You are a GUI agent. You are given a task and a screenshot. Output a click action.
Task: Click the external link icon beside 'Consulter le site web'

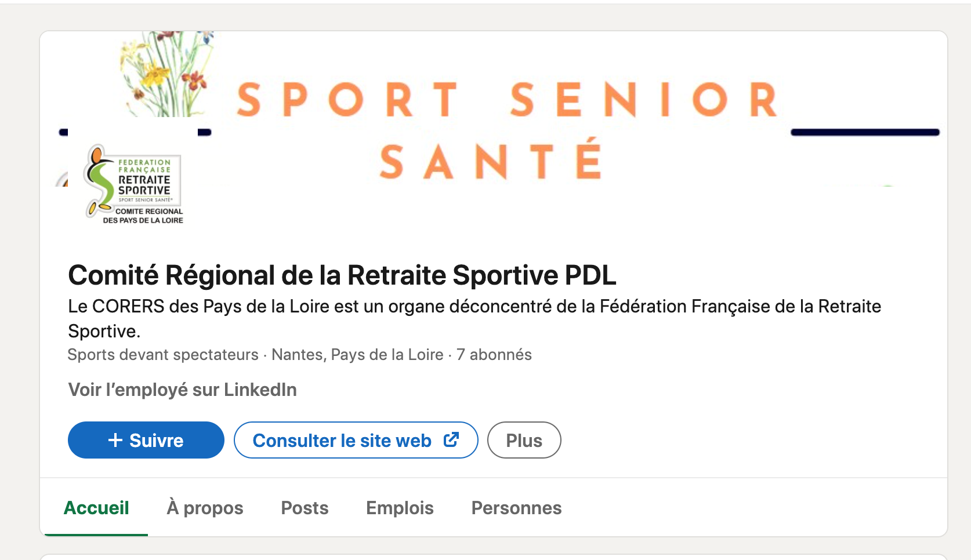451,440
